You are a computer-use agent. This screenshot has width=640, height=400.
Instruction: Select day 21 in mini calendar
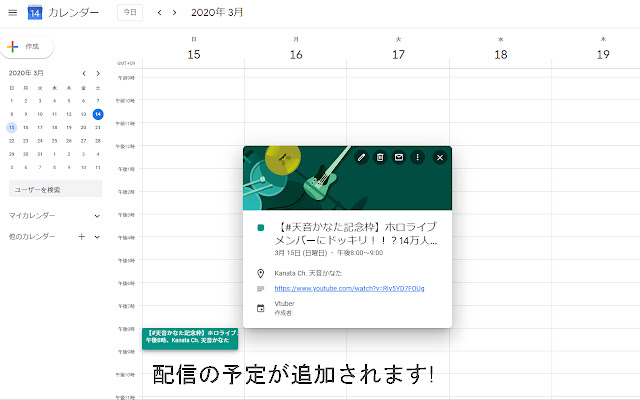point(98,127)
